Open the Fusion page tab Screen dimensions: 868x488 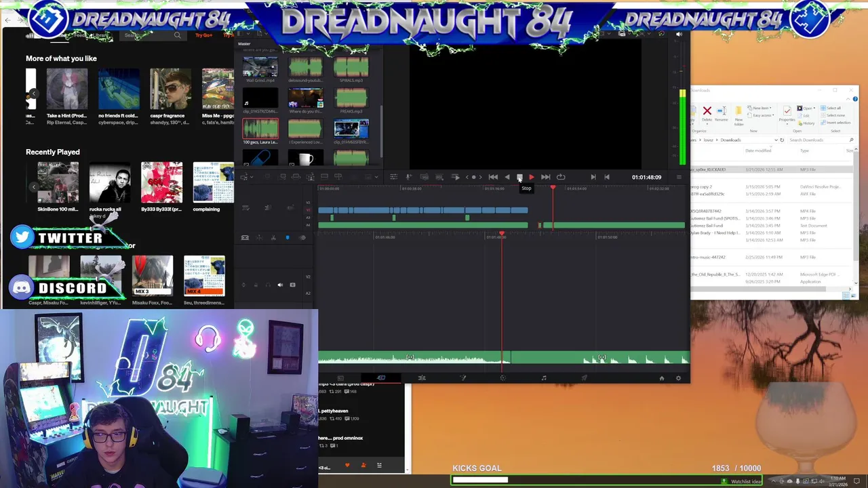tap(462, 378)
